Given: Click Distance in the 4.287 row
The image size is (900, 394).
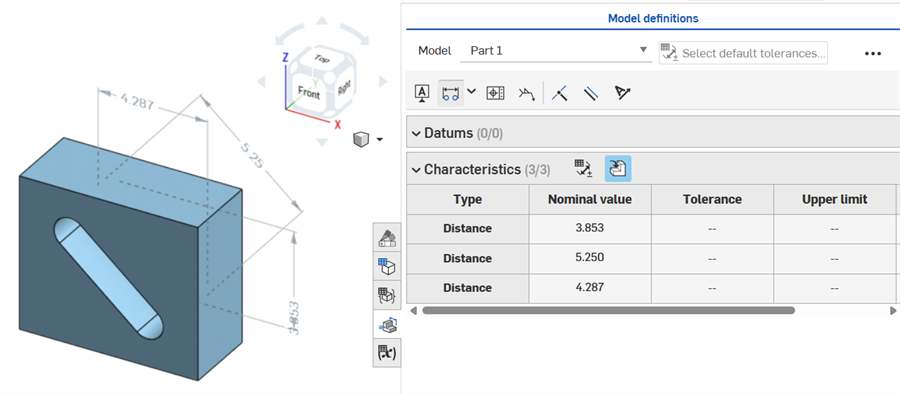Looking at the screenshot, I should [x=468, y=287].
